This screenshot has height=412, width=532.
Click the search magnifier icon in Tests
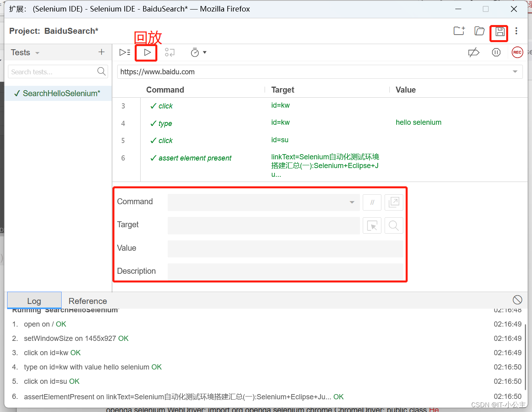pyautogui.click(x=102, y=72)
